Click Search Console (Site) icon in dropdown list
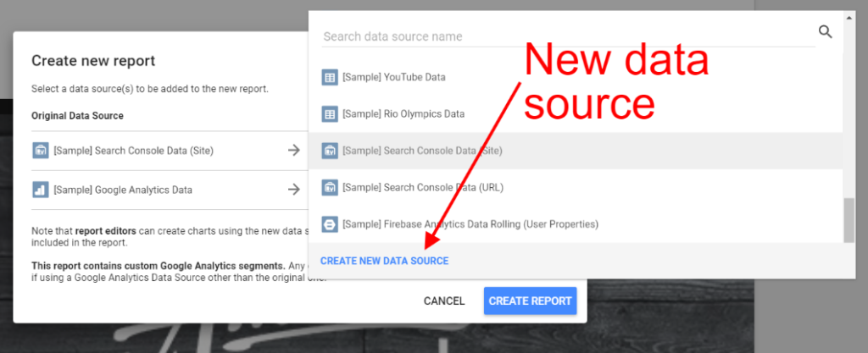This screenshot has height=353, width=868. click(x=330, y=151)
